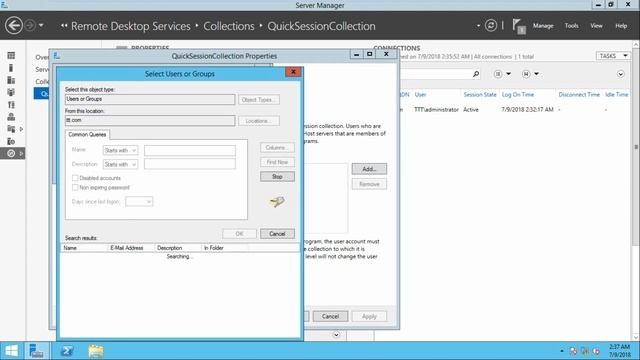Image resolution: width=640 pixels, height=360 pixels.
Task: Sort search results by Name column
Action: click(84, 248)
